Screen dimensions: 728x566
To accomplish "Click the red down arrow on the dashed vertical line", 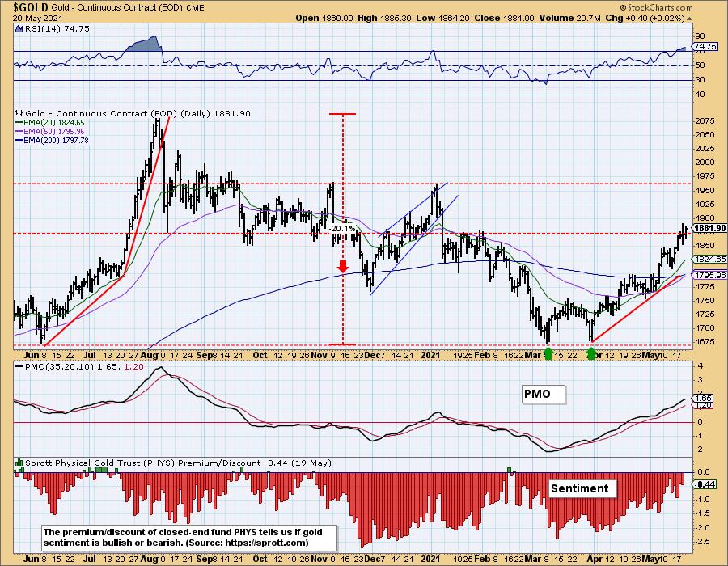I will click(343, 266).
